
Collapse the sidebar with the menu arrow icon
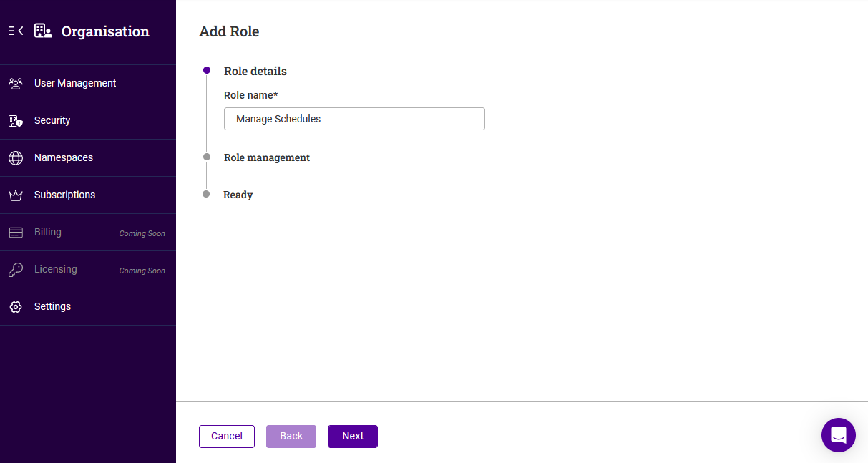(x=16, y=31)
